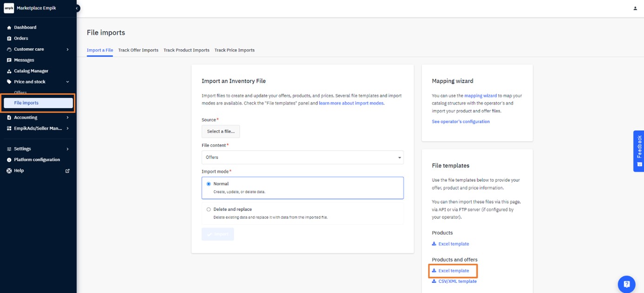Screen dimensions: 644x293
Task: Click the Dashboard home icon in sidebar
Action: pos(9,27)
